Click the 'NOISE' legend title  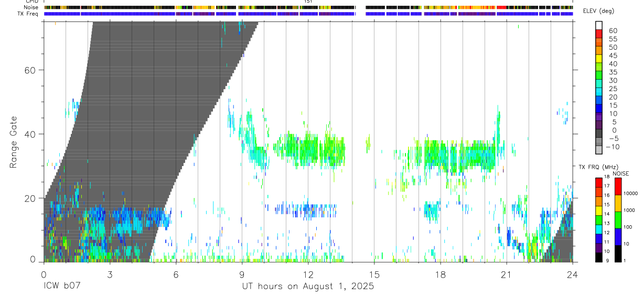click(x=620, y=173)
